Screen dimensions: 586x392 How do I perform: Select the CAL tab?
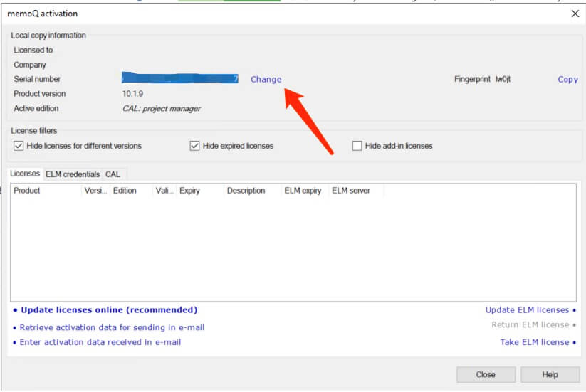coord(113,174)
